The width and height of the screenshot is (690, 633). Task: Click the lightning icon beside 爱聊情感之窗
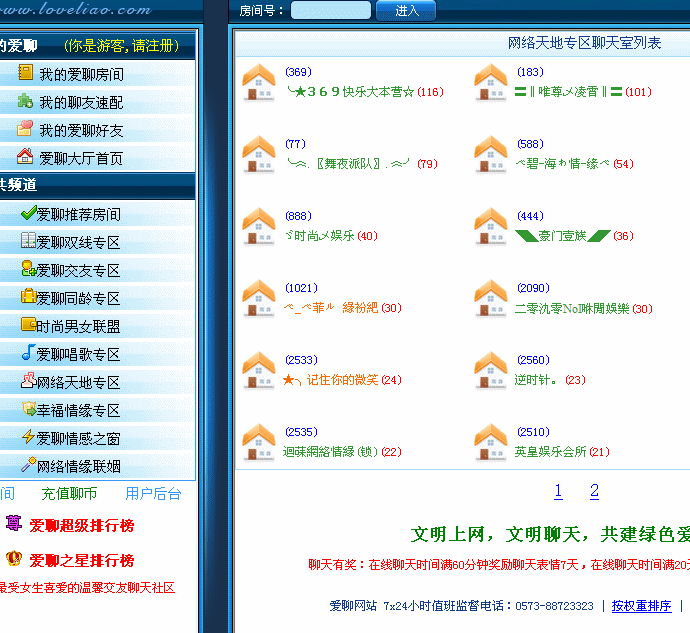[28, 437]
